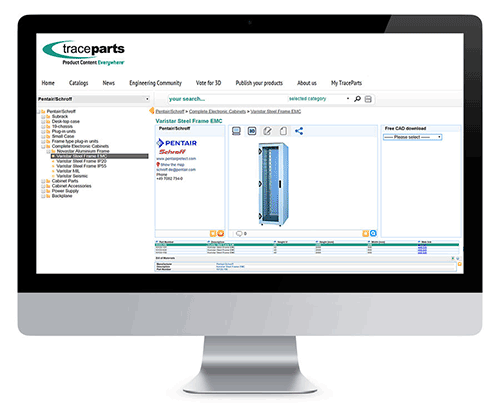Collapse the Complete Electronic Cabinets folder
Image resolution: width=500 pixels, height=418 pixels.
43,146
